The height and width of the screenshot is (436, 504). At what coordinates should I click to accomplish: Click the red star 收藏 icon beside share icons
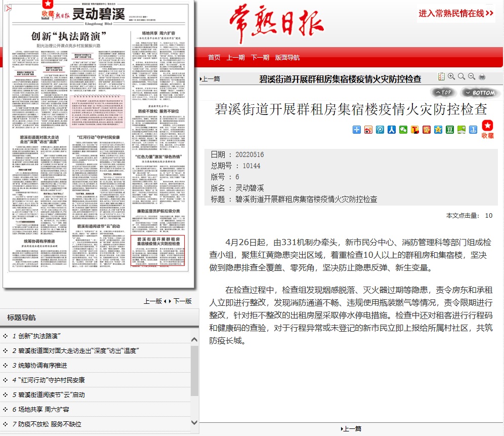point(488,129)
